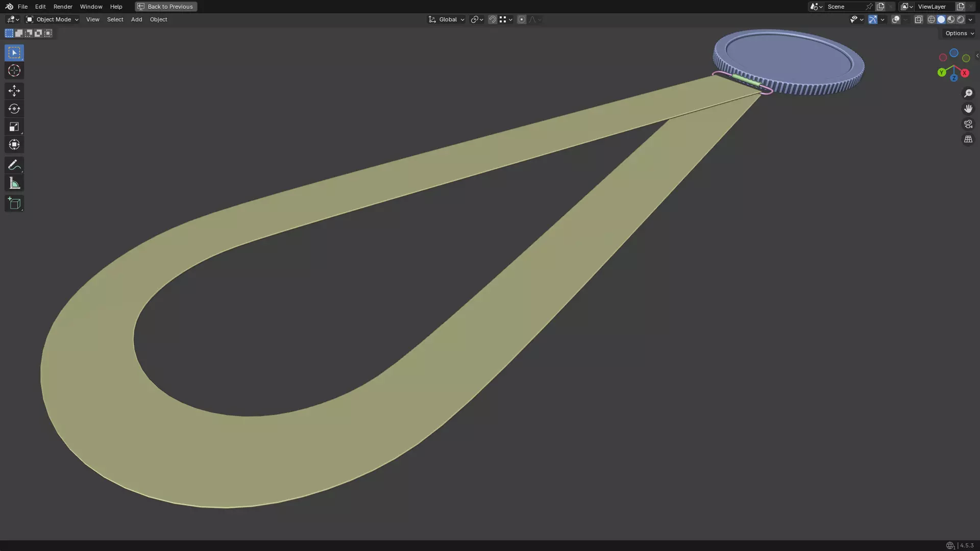Expand the Options dropdown
Image resolution: width=980 pixels, height=551 pixels.
[959, 33]
